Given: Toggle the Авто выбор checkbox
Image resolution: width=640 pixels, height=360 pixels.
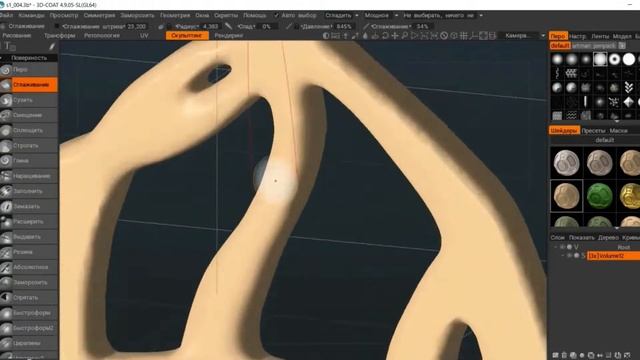Looking at the screenshot, I should pos(276,16).
